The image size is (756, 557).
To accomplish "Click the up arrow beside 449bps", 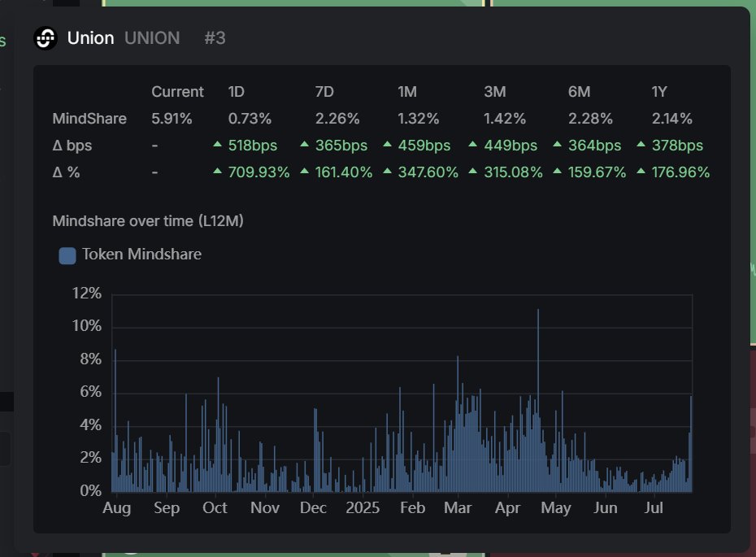I will (473, 144).
